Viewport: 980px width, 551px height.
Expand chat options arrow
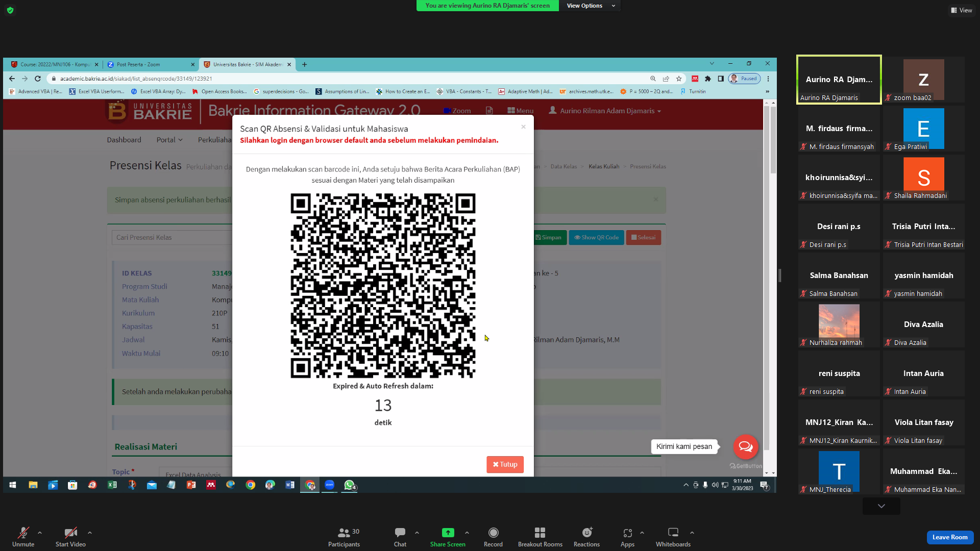coord(417,533)
